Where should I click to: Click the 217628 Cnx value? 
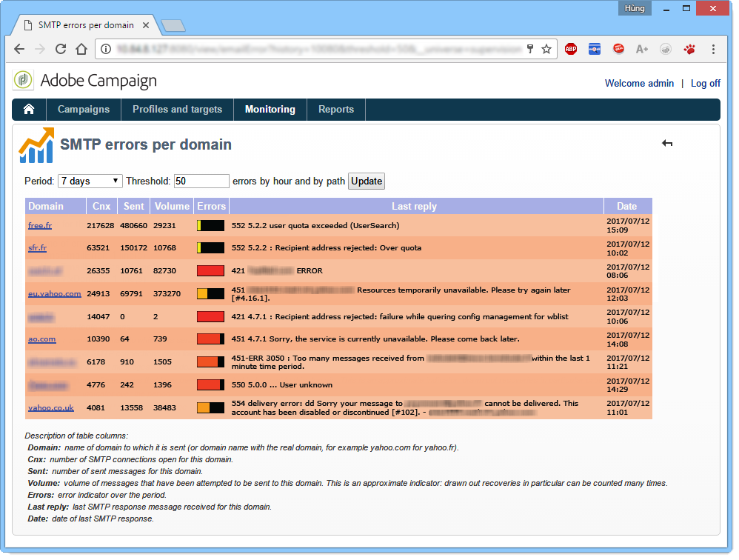pyautogui.click(x=101, y=225)
